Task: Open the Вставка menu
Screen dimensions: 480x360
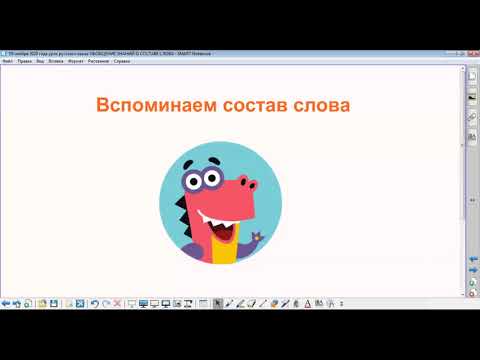Action: [56, 61]
